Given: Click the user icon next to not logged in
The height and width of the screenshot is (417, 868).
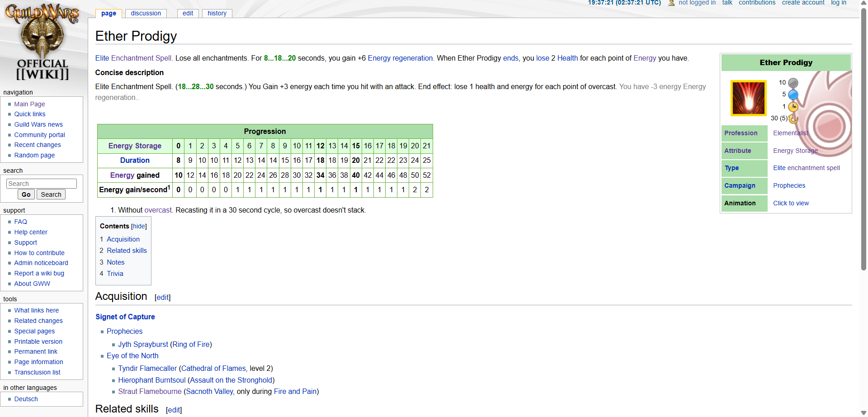Looking at the screenshot, I should [671, 3].
